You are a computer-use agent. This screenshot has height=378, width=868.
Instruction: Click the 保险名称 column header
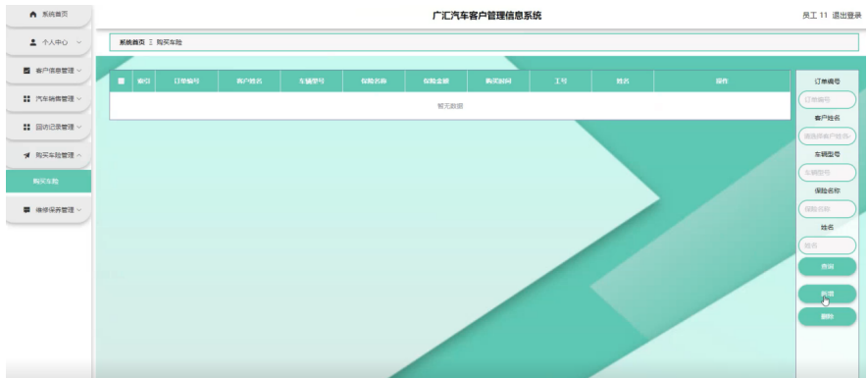tap(374, 81)
